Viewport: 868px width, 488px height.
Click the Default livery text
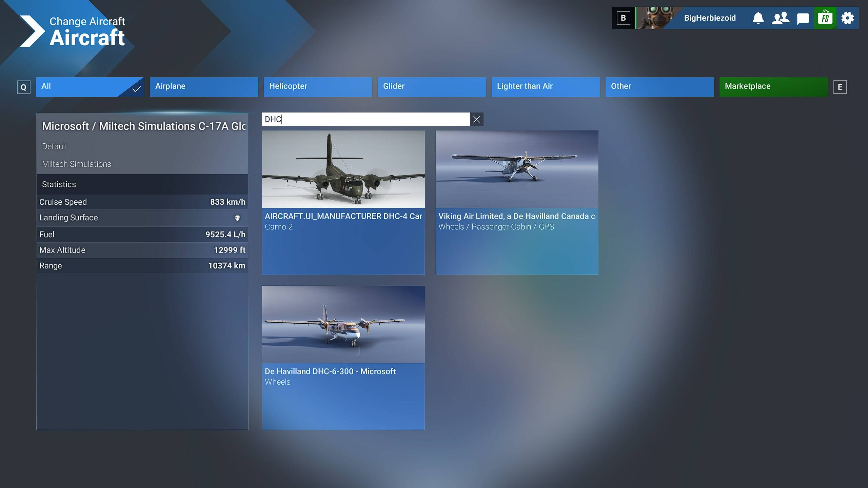click(55, 146)
